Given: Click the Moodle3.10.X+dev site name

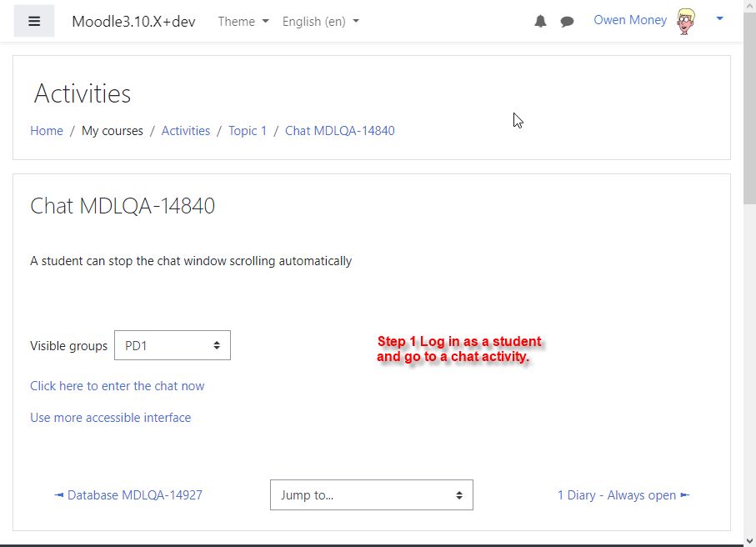Looking at the screenshot, I should tap(133, 21).
